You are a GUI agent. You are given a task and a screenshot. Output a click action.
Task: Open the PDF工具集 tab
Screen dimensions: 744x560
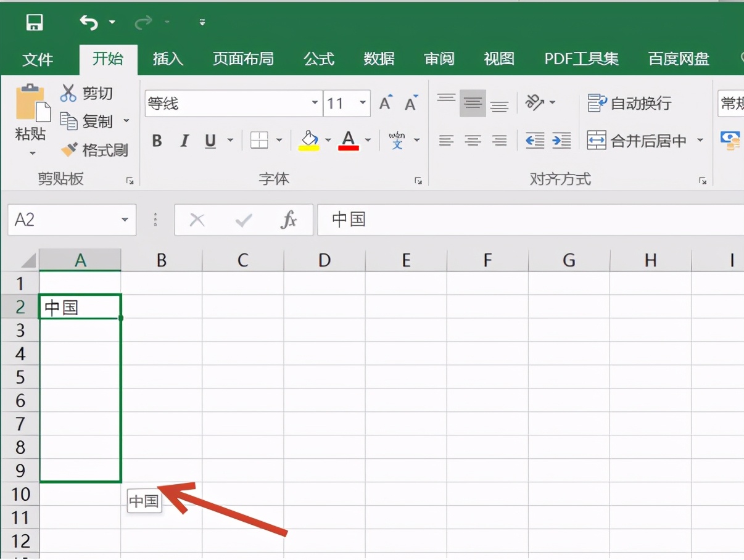coord(581,59)
